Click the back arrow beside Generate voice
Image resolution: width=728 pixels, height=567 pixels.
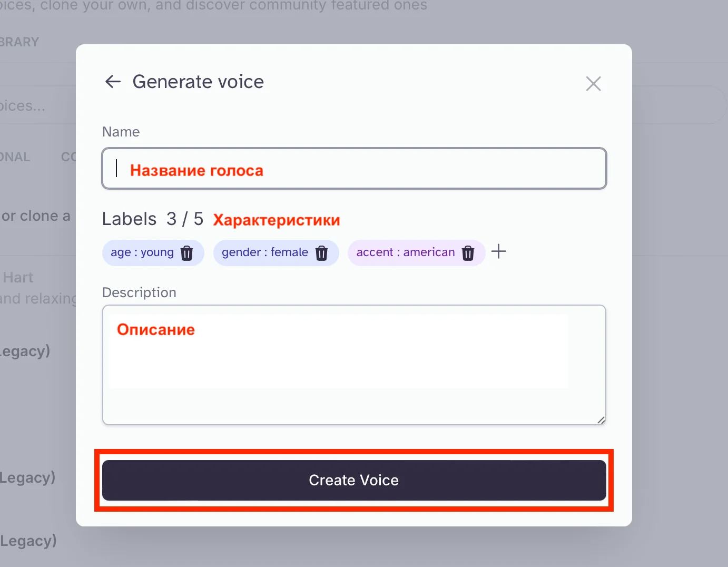(x=113, y=82)
